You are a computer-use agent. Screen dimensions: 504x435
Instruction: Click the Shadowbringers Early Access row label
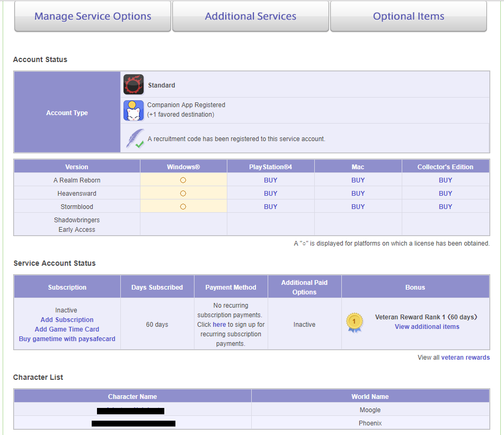point(77,224)
